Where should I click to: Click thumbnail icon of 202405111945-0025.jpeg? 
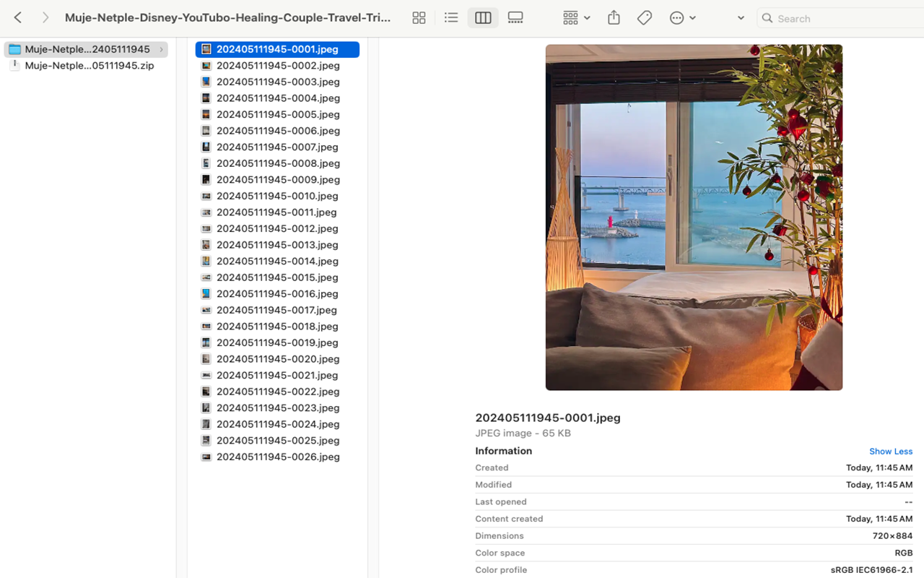[206, 441]
